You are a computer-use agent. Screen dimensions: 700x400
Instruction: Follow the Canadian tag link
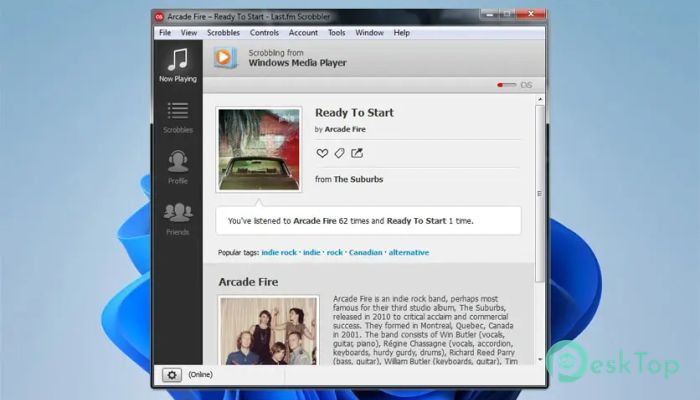pos(366,252)
